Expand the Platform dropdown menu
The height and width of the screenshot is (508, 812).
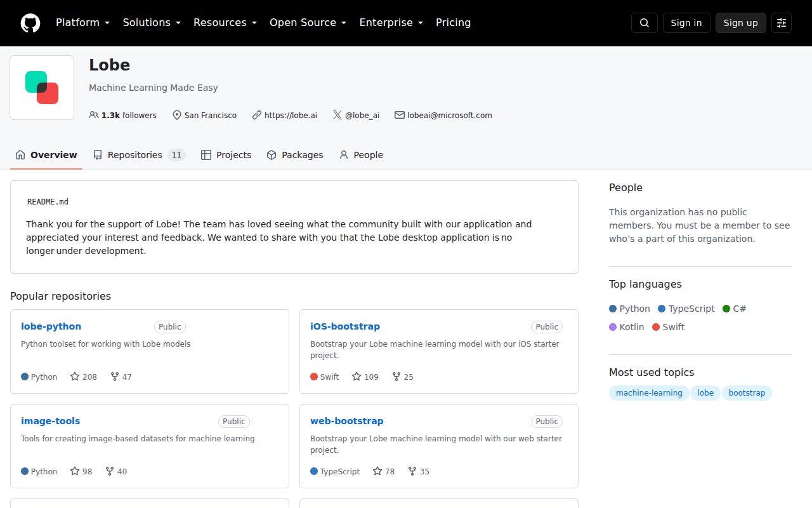click(x=83, y=22)
